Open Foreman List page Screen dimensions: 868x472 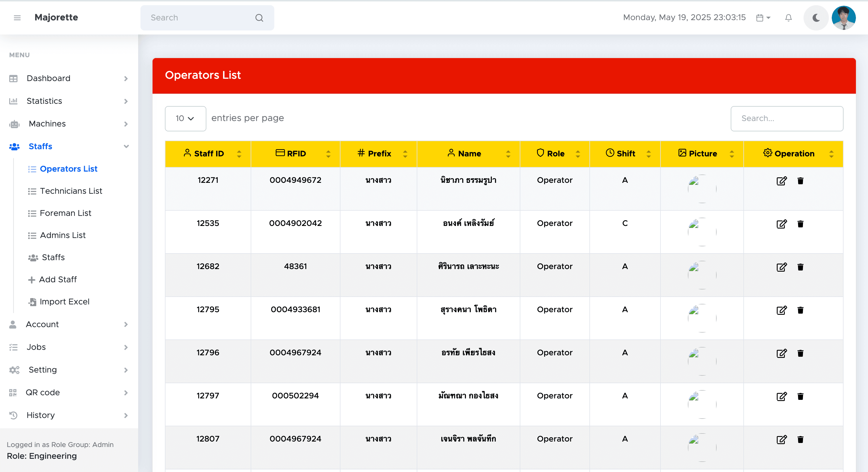point(65,213)
